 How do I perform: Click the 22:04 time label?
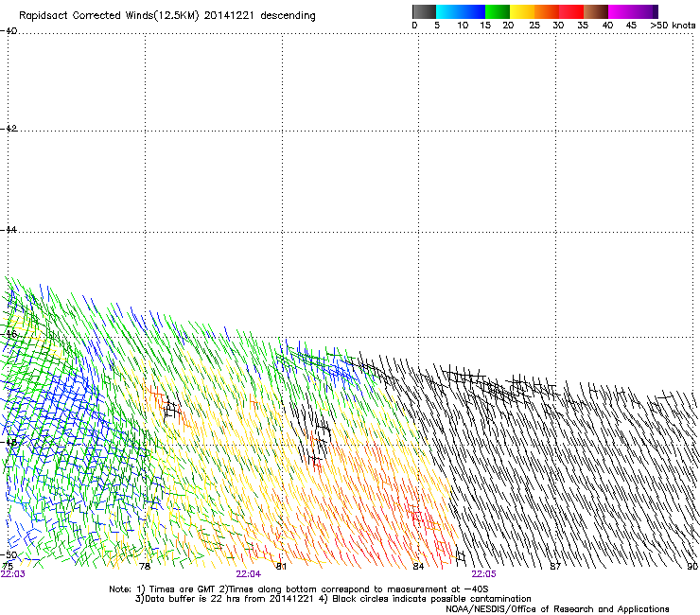tap(248, 574)
